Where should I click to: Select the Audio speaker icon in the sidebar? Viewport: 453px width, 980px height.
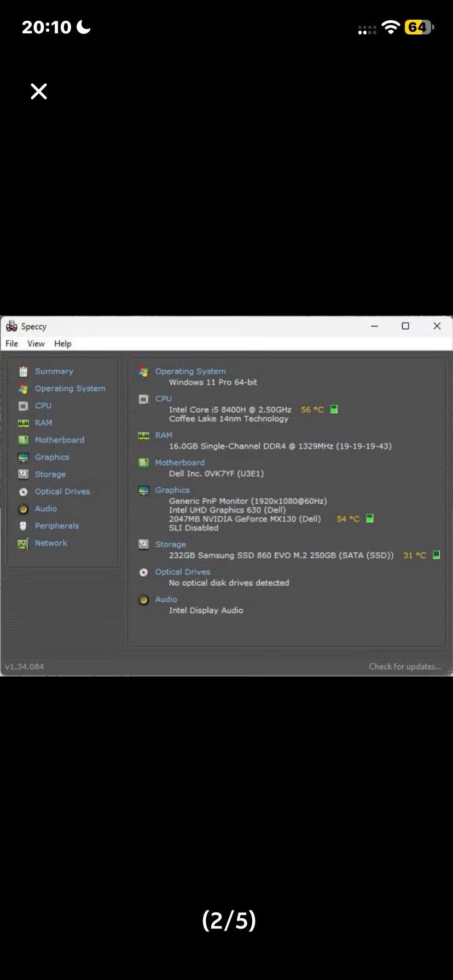coord(23,509)
